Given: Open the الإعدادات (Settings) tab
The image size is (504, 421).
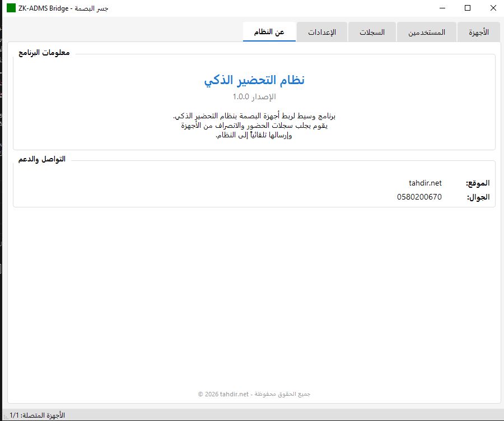Looking at the screenshot, I should point(322,32).
